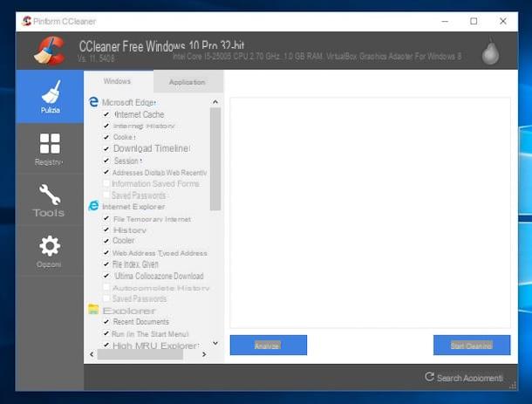
Task: Click Internet Explorer Saved Passwords entry
Action: point(140,298)
